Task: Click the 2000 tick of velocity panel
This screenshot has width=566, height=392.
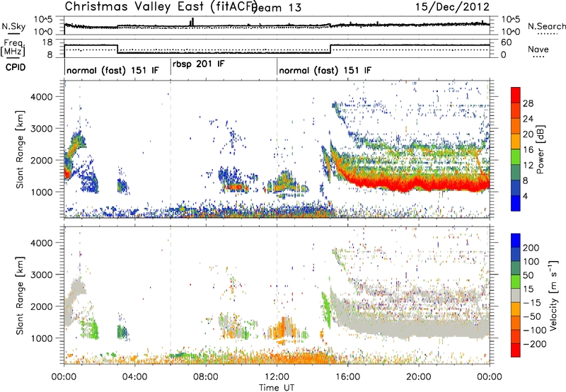Action: (x=42, y=306)
